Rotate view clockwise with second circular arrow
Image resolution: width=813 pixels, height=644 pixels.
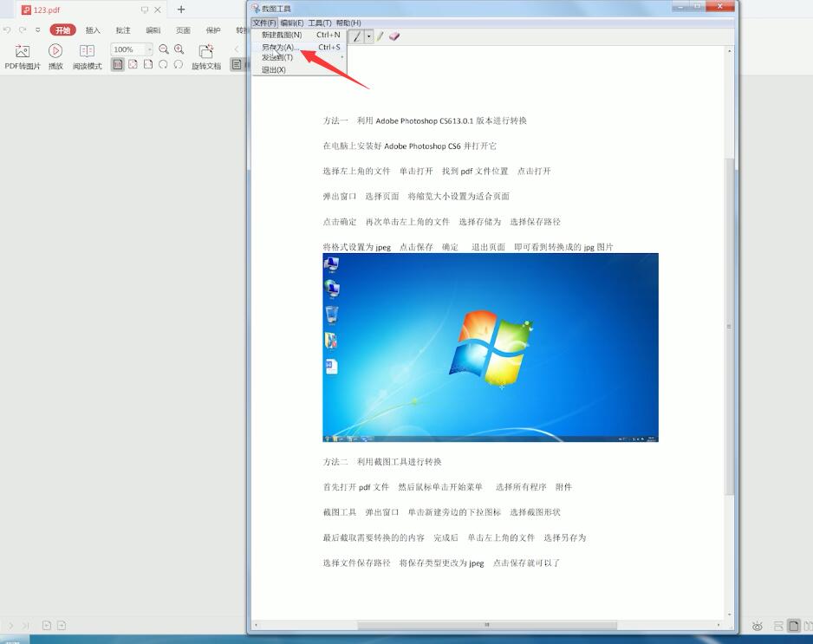click(179, 64)
